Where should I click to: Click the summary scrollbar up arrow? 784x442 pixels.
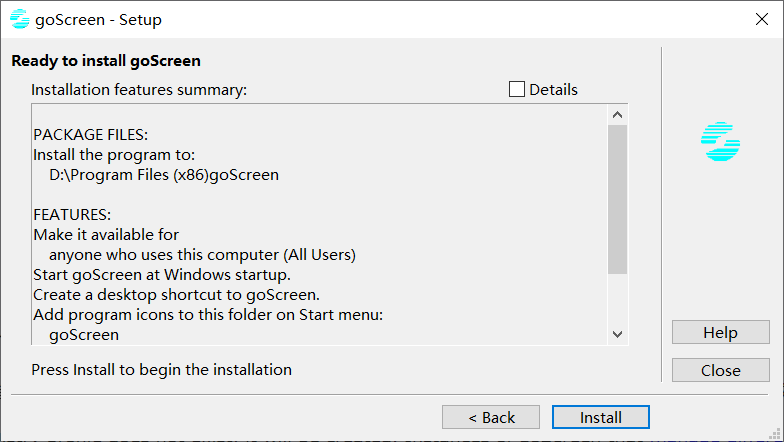pos(617,115)
